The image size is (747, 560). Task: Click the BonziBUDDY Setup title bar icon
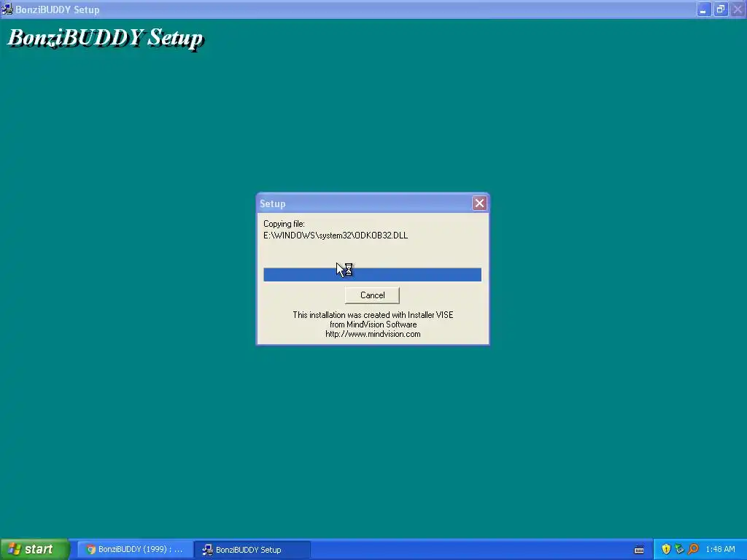point(7,9)
